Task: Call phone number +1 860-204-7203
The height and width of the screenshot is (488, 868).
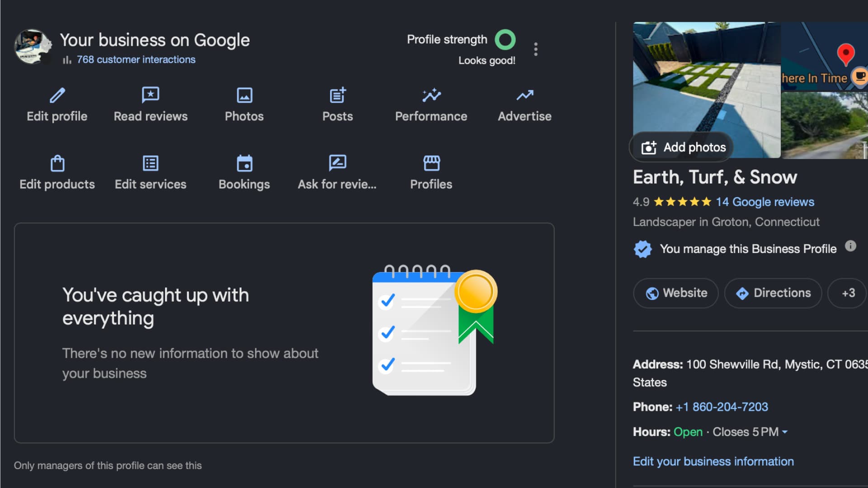Action: tap(722, 407)
